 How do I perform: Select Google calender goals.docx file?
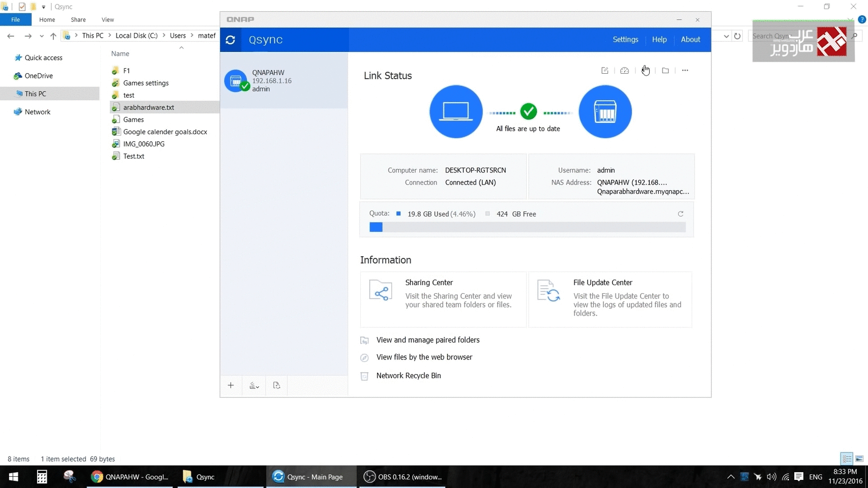click(x=165, y=132)
